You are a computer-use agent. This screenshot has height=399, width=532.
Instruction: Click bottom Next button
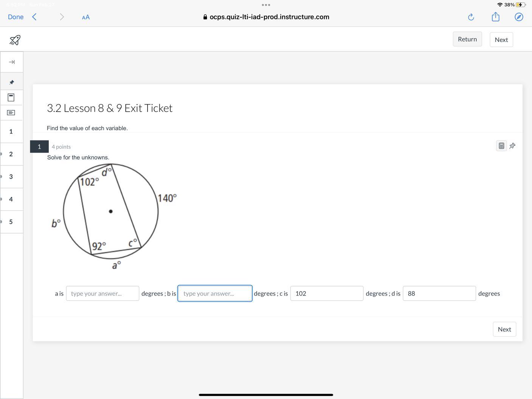[504, 329]
